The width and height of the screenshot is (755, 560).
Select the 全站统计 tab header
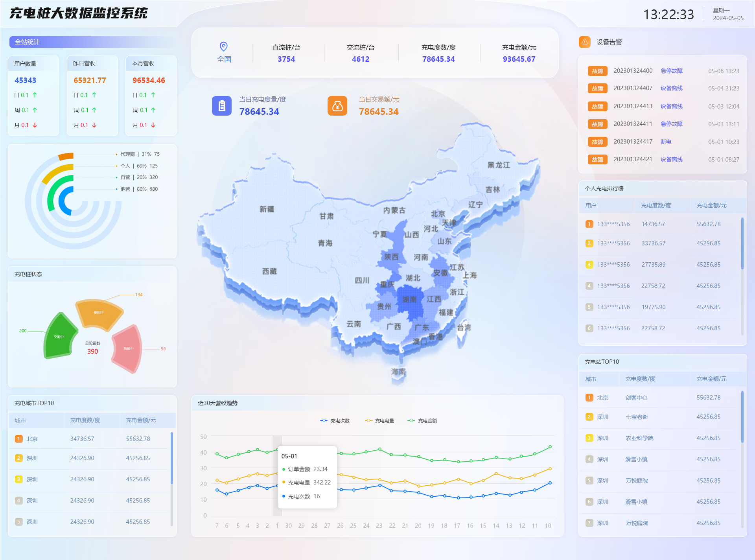[27, 42]
